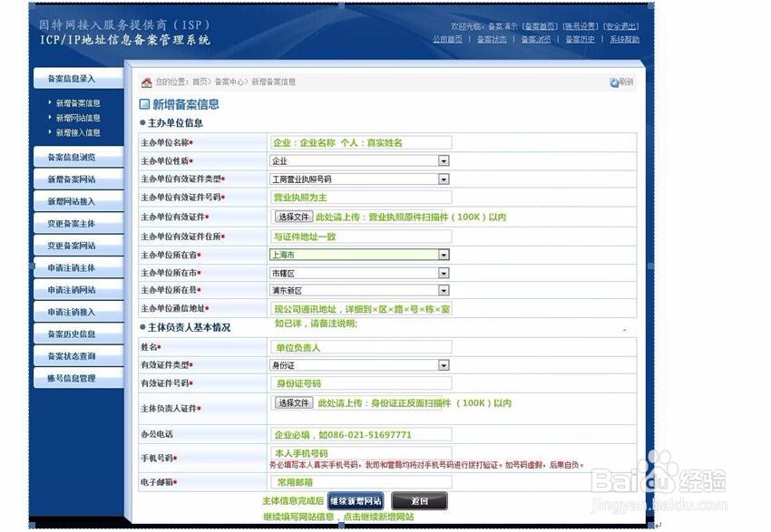This screenshot has width=771, height=532.
Task: Select 新增备案网站 in the left sidebar
Action: (77, 179)
